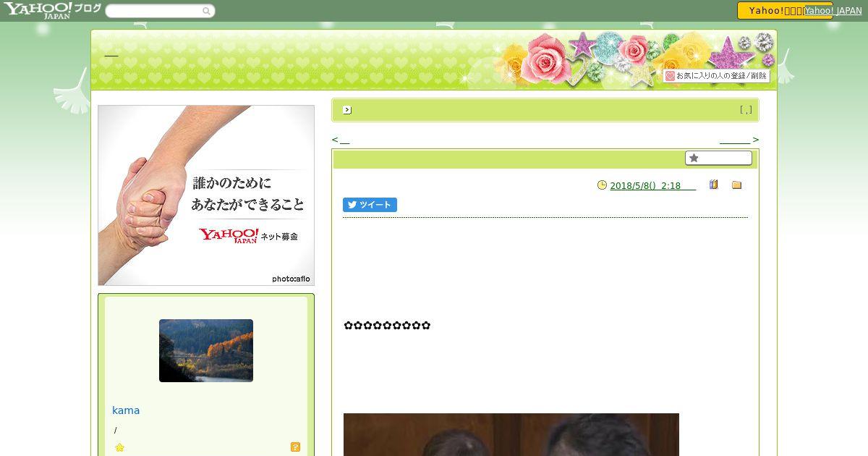868x456 pixels.
Task: Open the Yahoo! JAPAN Blog logo
Action: 52,10
